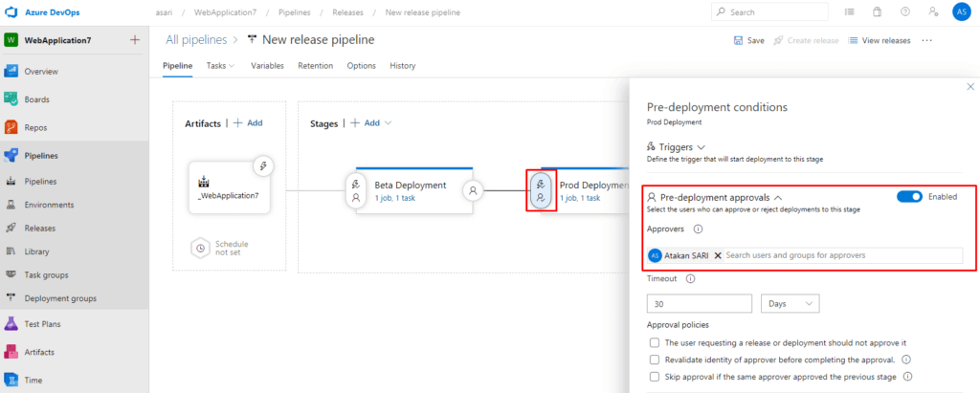The width and height of the screenshot is (980, 393).
Task: Click the artifact continuous deployment trigger lightning icon
Action: tap(263, 166)
